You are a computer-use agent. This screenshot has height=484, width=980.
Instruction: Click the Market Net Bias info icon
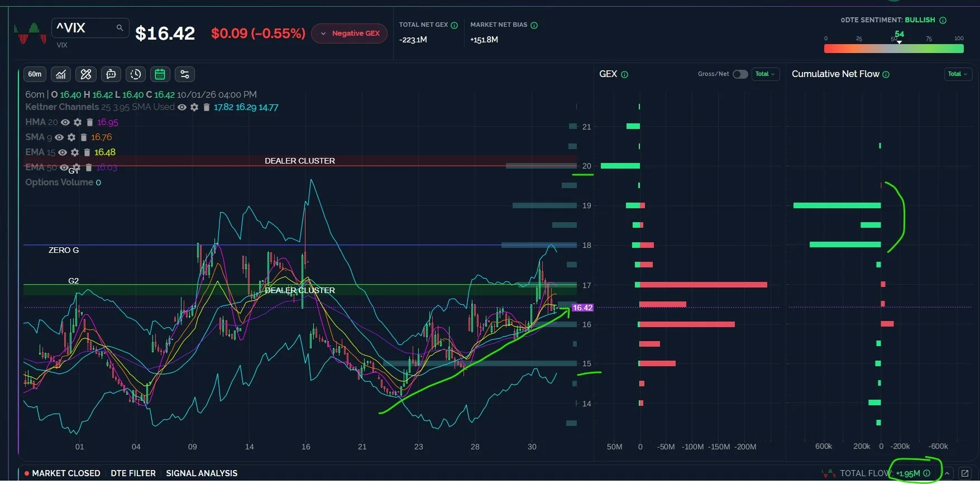tap(534, 25)
